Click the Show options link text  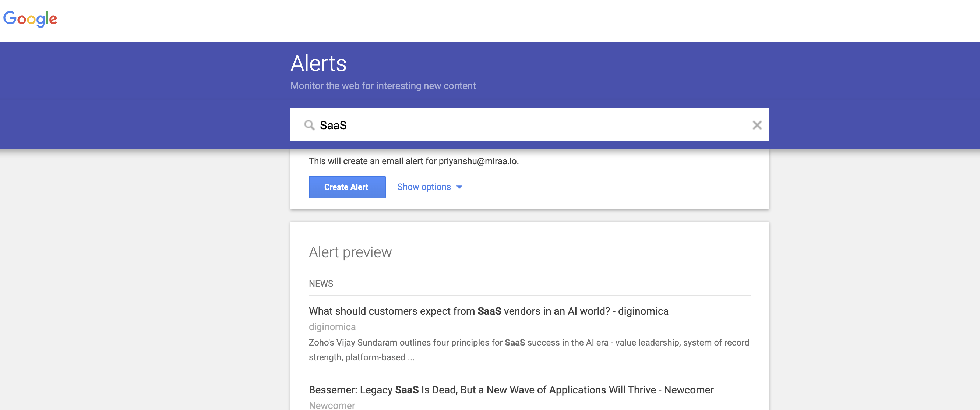[424, 187]
